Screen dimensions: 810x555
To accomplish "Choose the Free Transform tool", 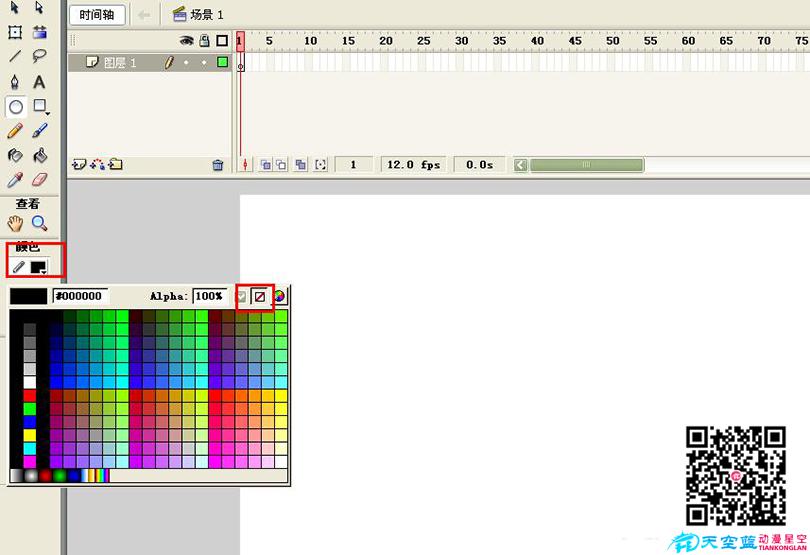I will pos(15,32).
